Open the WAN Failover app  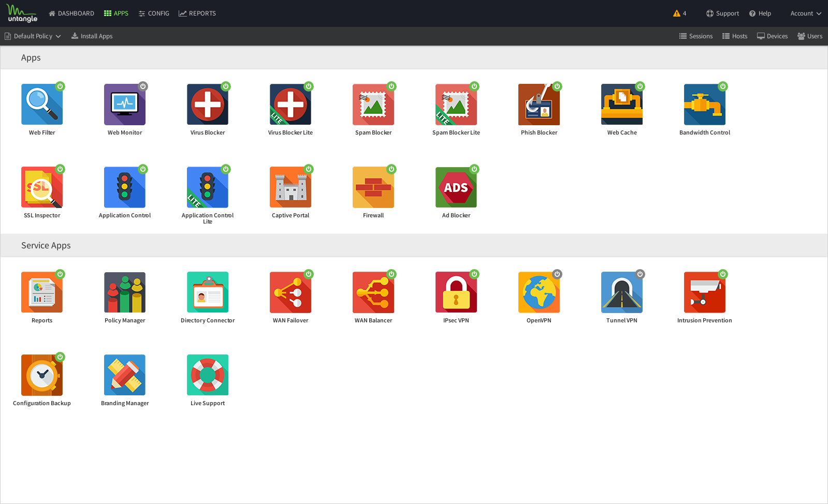click(290, 292)
